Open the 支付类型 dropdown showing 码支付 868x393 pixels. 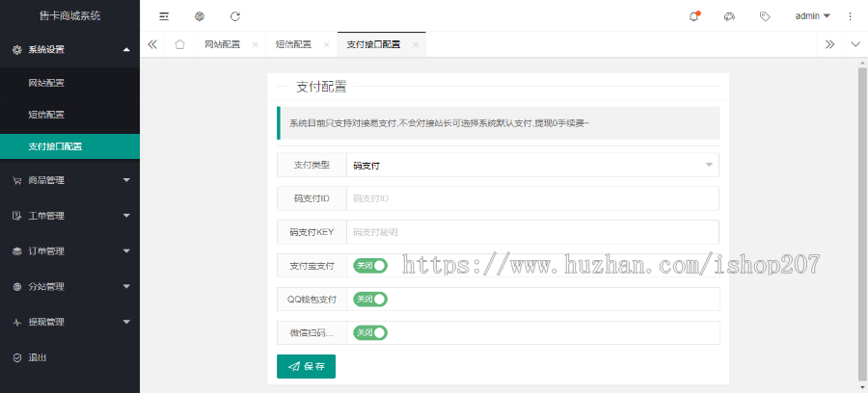[532, 165]
